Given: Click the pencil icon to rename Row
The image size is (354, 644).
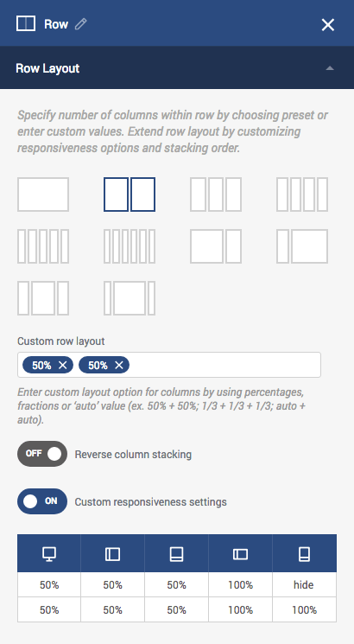Looking at the screenshot, I should 81,24.
